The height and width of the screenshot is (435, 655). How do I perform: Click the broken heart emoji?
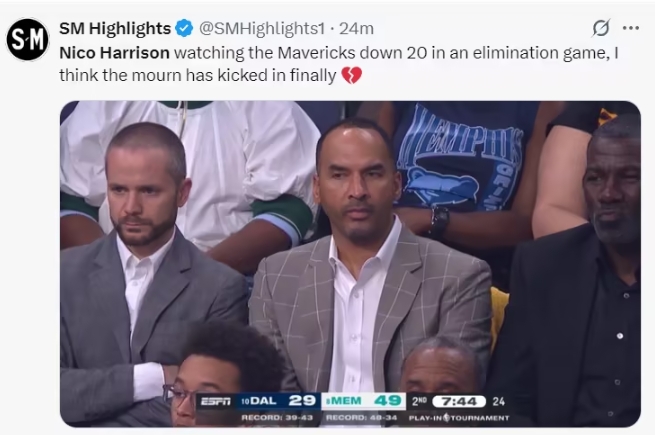pyautogui.click(x=351, y=75)
